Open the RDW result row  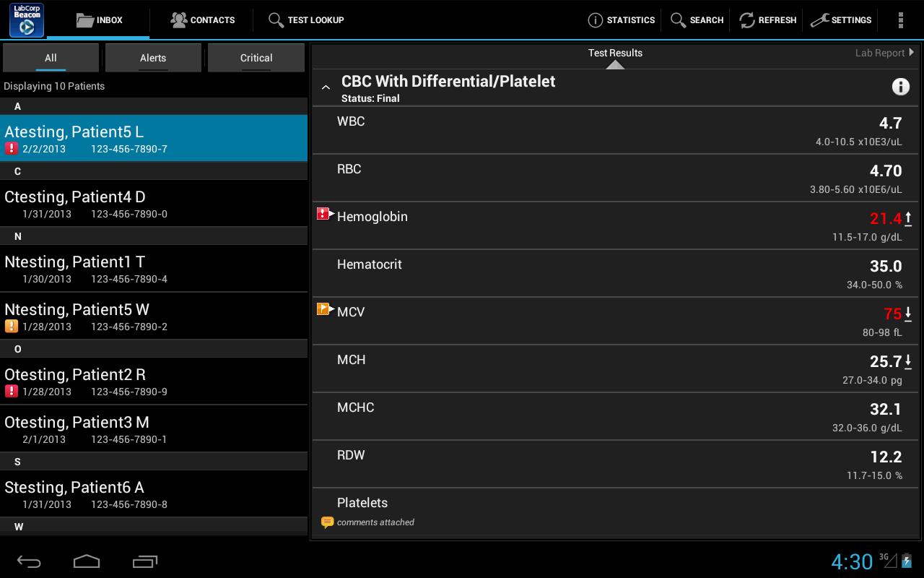(615, 464)
